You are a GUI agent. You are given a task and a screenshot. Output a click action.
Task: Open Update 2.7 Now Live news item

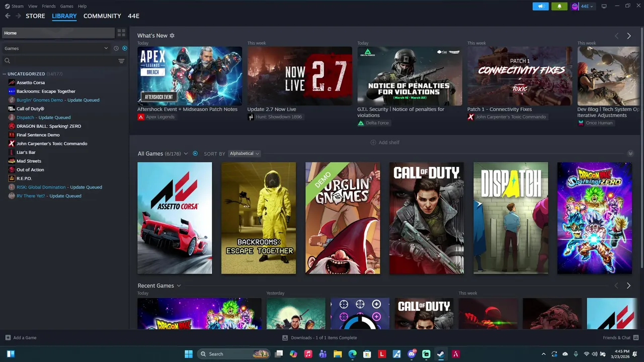pos(299,76)
